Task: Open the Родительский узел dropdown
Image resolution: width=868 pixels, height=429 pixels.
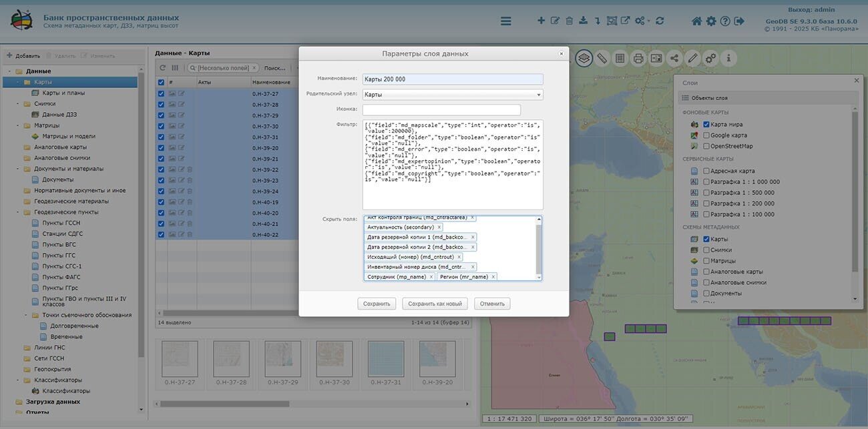Action: click(x=453, y=95)
